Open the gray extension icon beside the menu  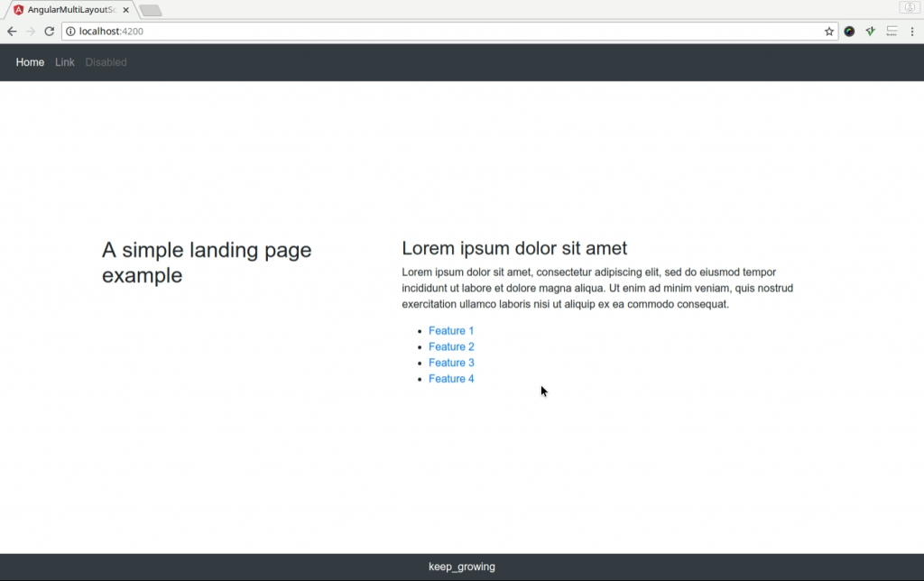[x=892, y=32]
